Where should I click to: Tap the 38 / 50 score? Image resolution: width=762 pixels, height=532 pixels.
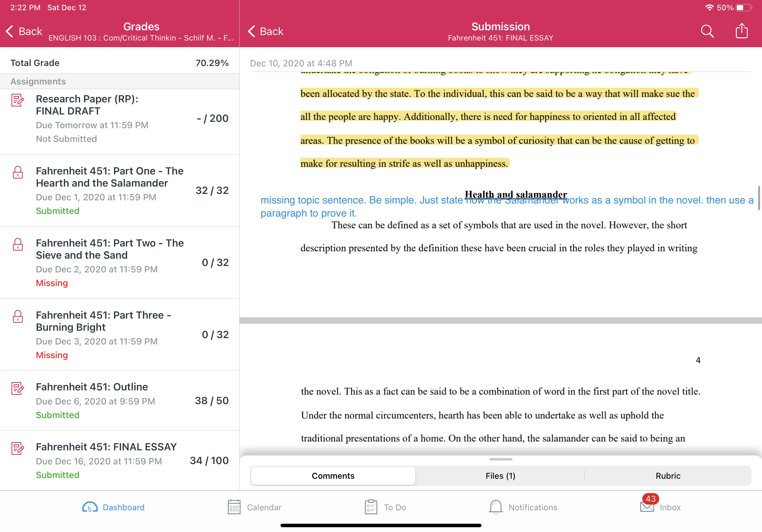point(212,400)
